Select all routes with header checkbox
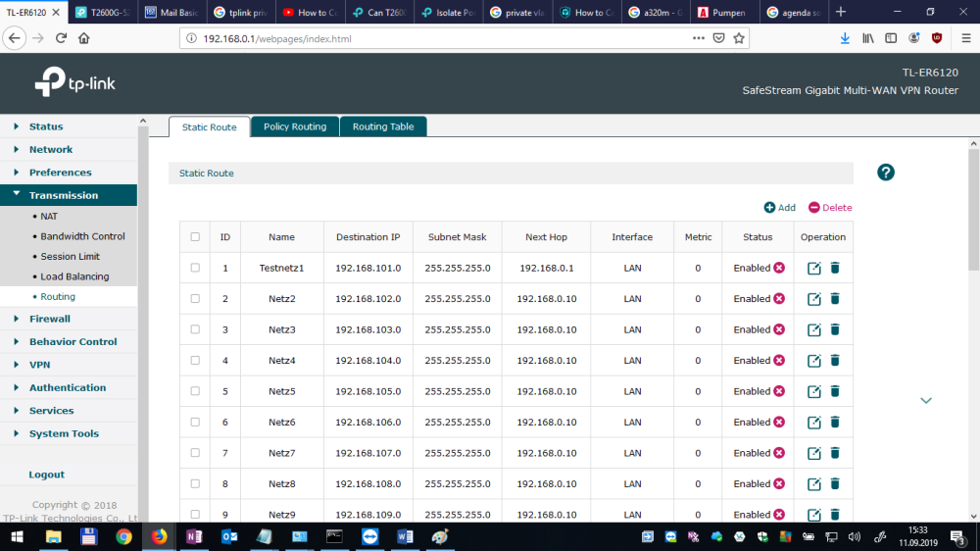Image resolution: width=980 pixels, height=551 pixels. click(195, 237)
